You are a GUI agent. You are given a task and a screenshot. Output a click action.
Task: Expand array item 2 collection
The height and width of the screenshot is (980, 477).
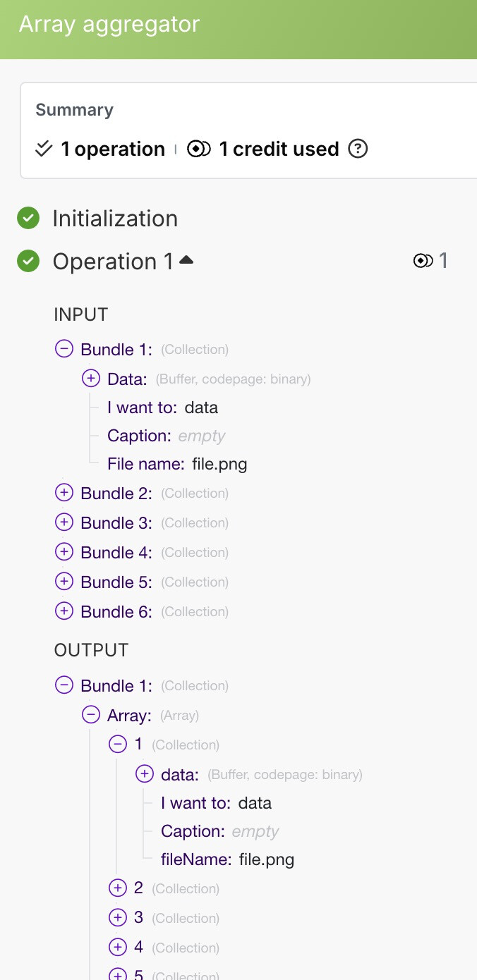point(118,888)
